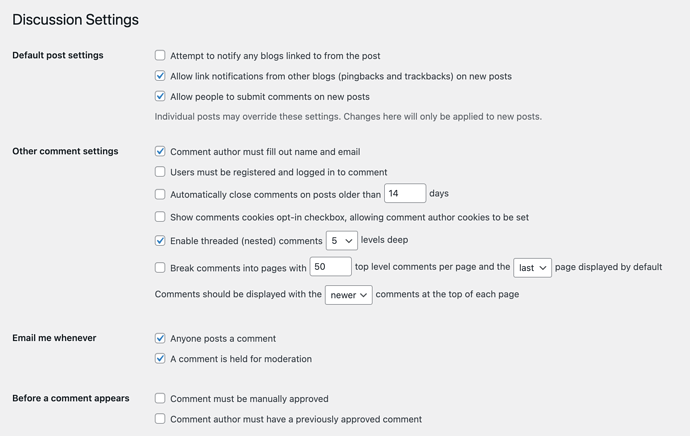This screenshot has height=436, width=690.
Task: Enable breaking comments into pages
Action: [x=160, y=268]
